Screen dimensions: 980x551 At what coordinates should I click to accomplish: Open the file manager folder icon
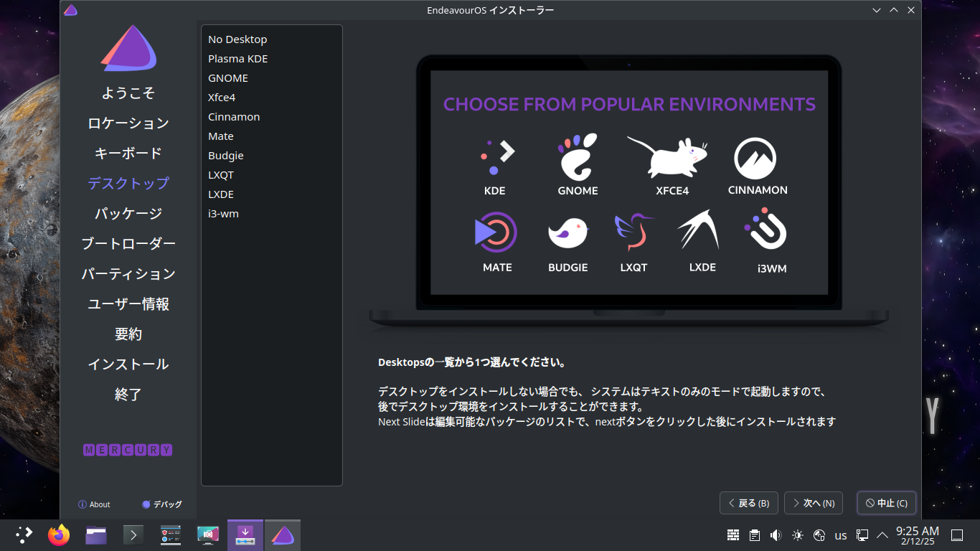96,534
